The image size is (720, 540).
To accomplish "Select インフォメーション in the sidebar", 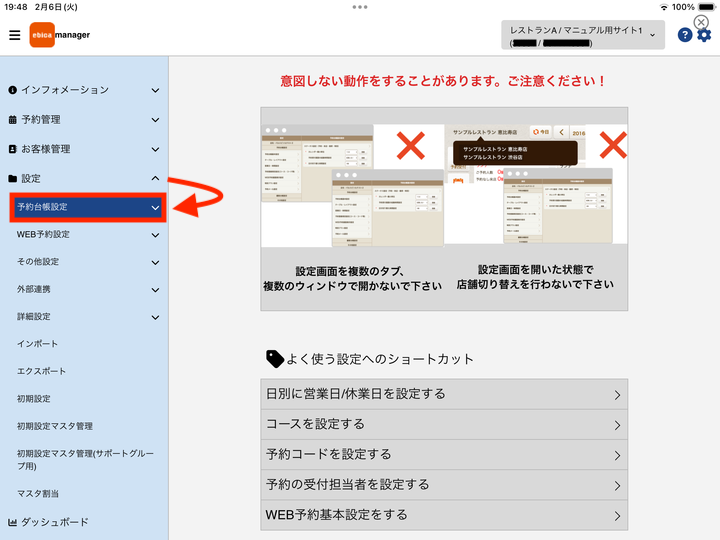I will (x=65, y=90).
